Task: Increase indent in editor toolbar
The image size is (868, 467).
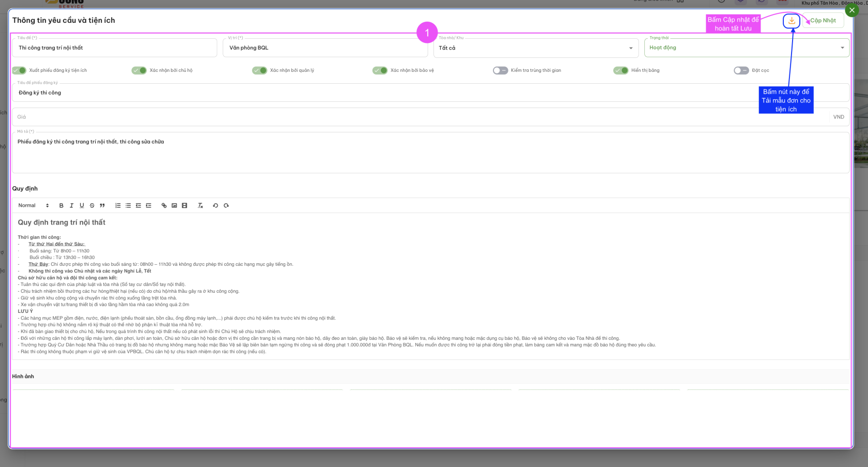Action: [149, 206]
